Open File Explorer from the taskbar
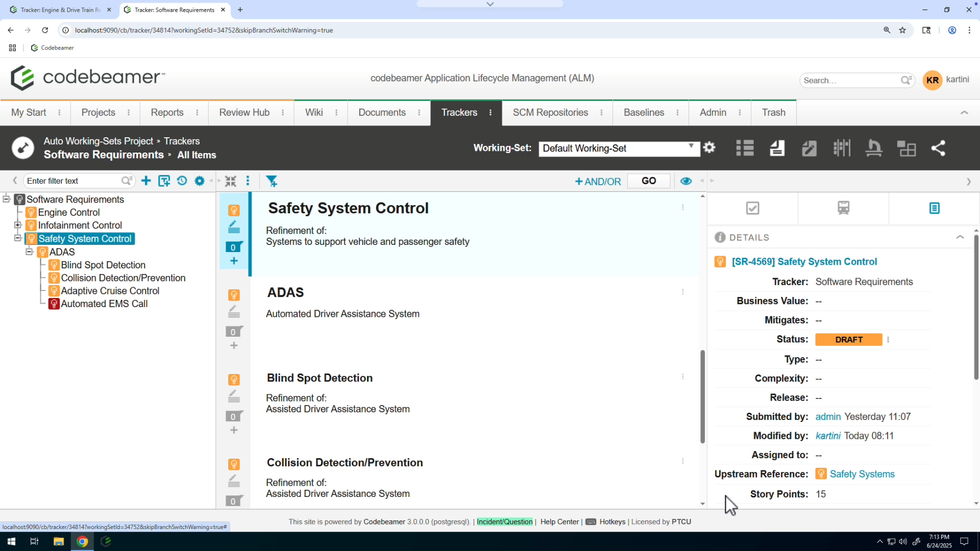 tap(58, 541)
